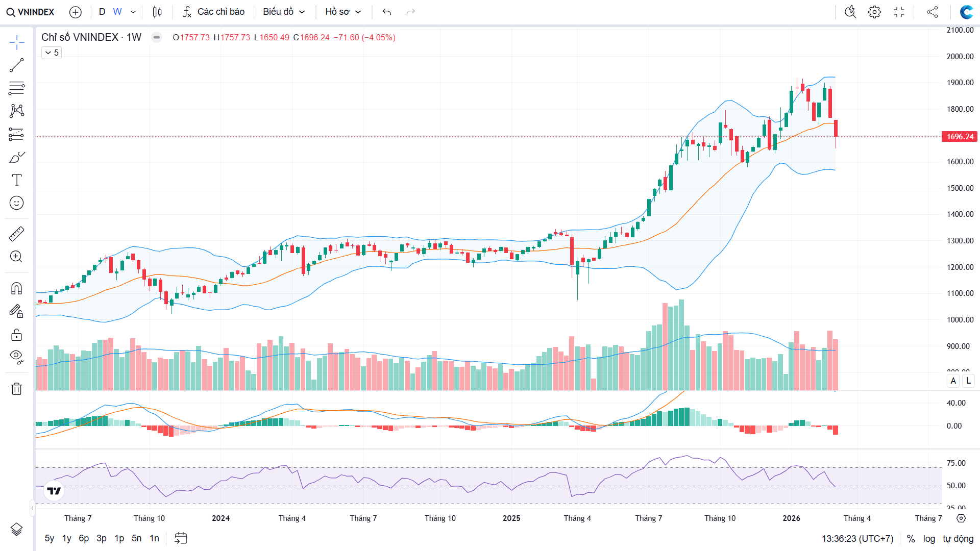This screenshot has height=551, width=980.
Task: Switch to the D daily timeframe
Action: [102, 12]
